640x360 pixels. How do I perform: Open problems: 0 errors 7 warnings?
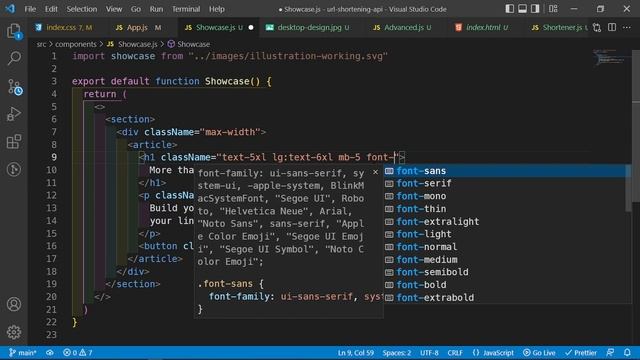78,353
